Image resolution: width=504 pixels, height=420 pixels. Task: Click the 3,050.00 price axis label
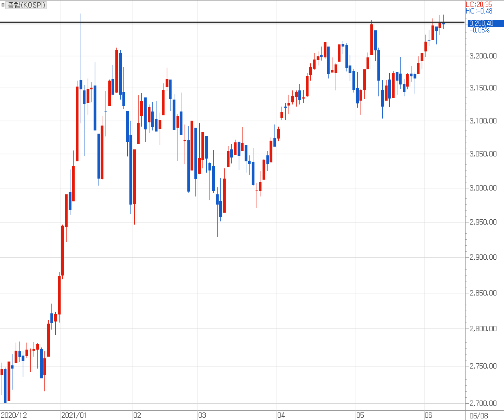tap(483, 154)
